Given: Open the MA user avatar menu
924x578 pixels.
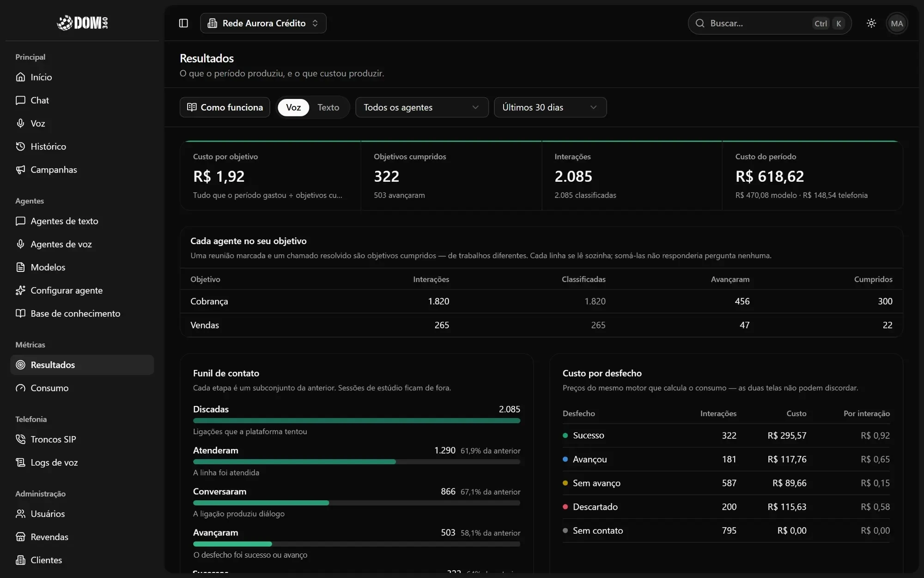Looking at the screenshot, I should (897, 23).
